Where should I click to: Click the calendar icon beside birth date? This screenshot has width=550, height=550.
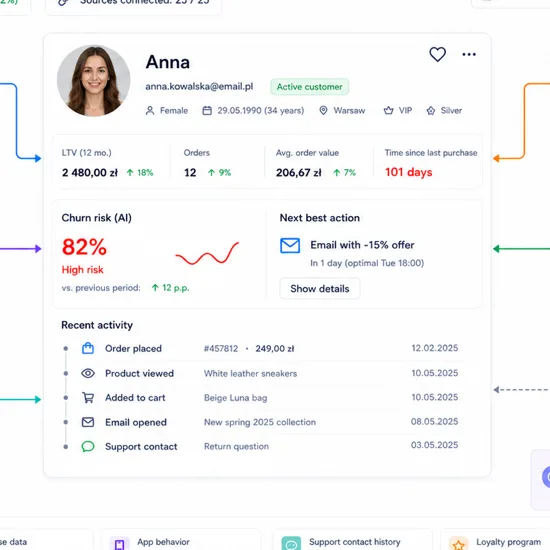(207, 110)
